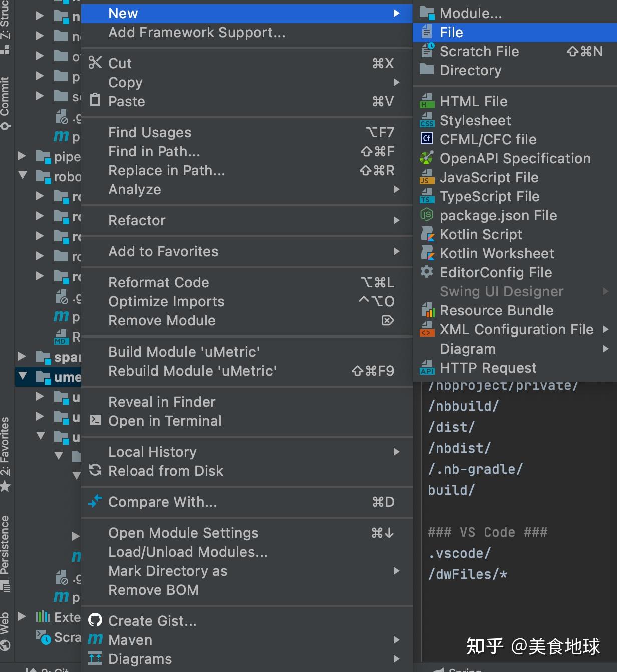
Task: Open the Favorites tool window tab
Action: pos(5,451)
